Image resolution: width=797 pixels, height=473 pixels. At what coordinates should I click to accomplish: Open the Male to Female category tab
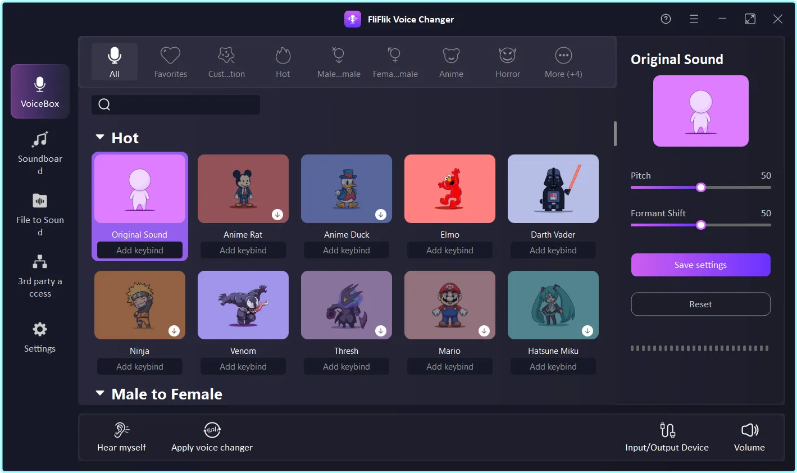[x=339, y=62]
